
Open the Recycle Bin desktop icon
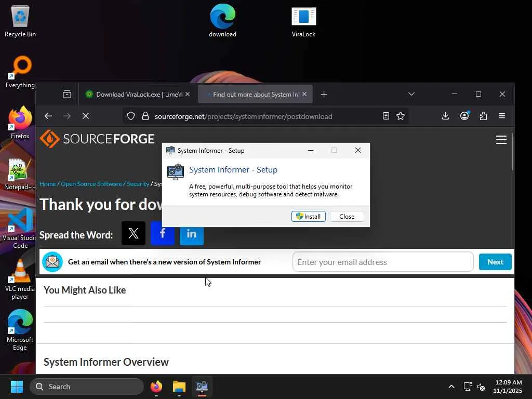click(20, 21)
